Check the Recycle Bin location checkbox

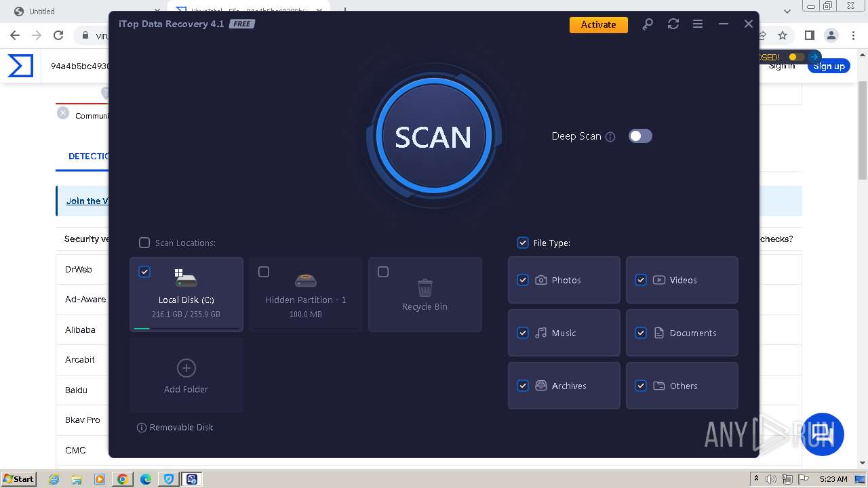coord(383,272)
